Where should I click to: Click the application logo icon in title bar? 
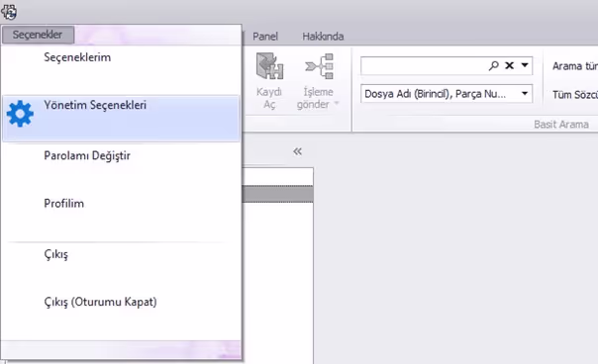(9, 12)
